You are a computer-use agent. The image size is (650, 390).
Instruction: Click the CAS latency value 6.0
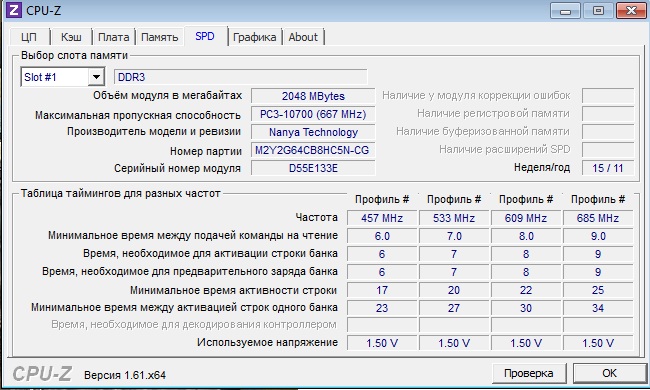(x=382, y=236)
